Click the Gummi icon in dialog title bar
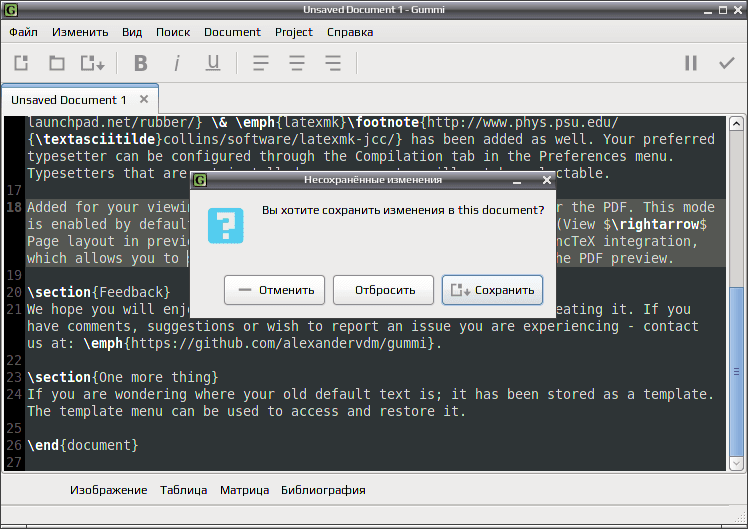 click(200, 180)
